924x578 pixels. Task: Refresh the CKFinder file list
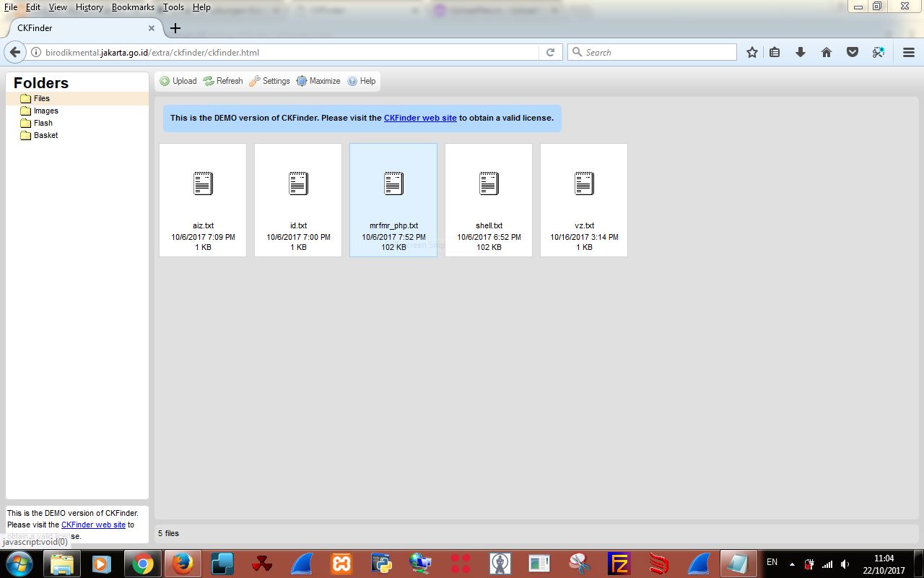click(223, 81)
